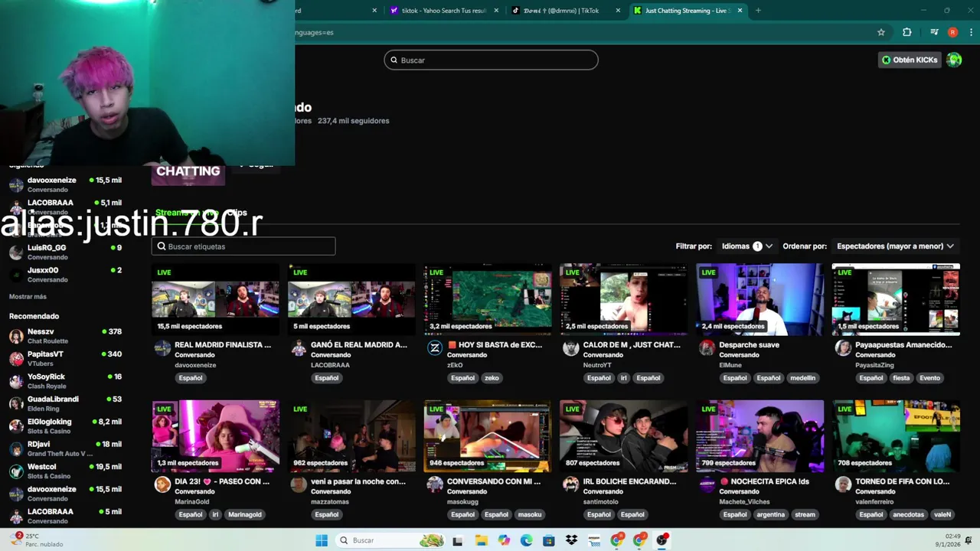Open the Chrome three-dot menu
Viewport: 980px width, 551px height.
coord(971,32)
